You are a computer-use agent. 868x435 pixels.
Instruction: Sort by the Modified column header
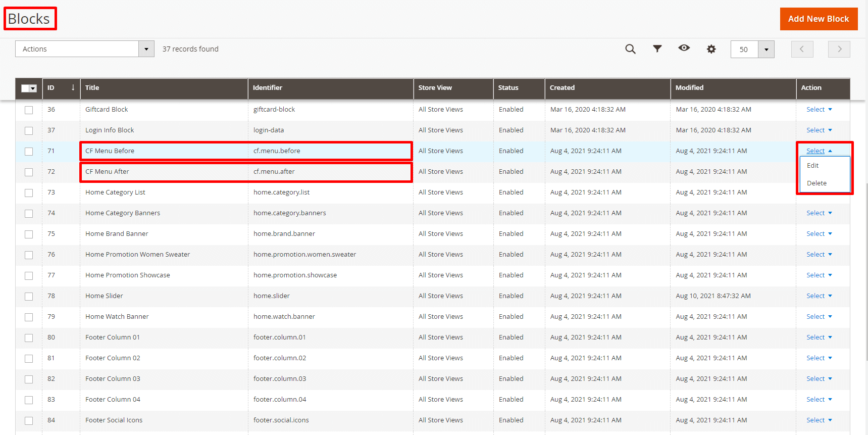tap(689, 87)
